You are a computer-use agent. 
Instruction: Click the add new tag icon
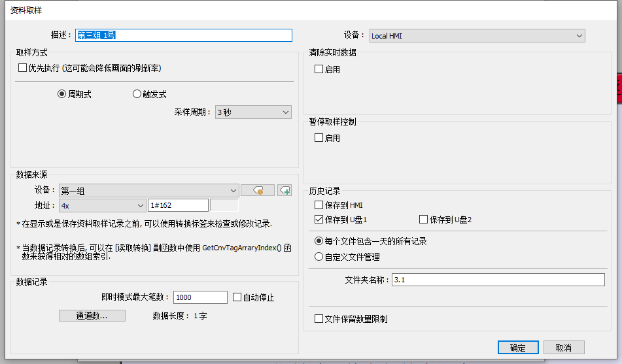285,190
